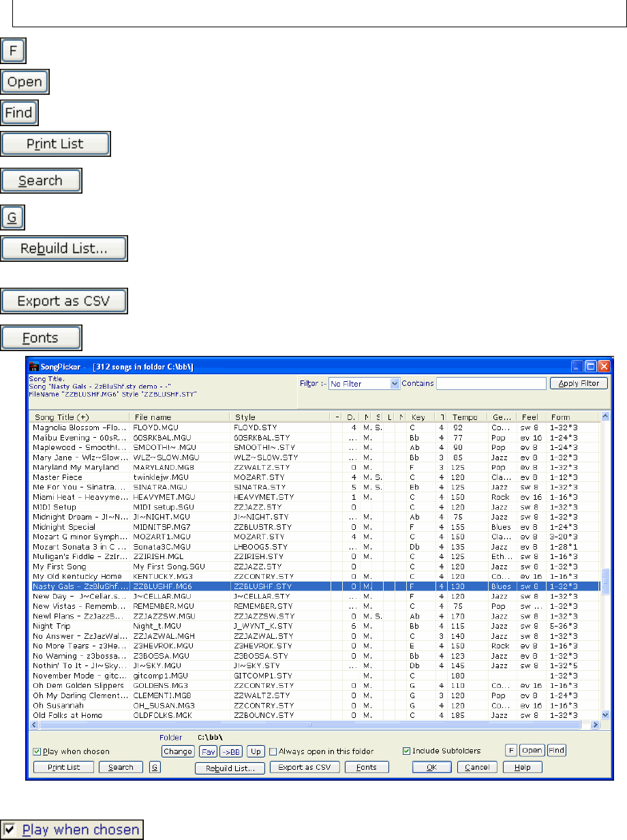
Task: Click the horizontal scrollbar right arrow
Action: click(594, 725)
